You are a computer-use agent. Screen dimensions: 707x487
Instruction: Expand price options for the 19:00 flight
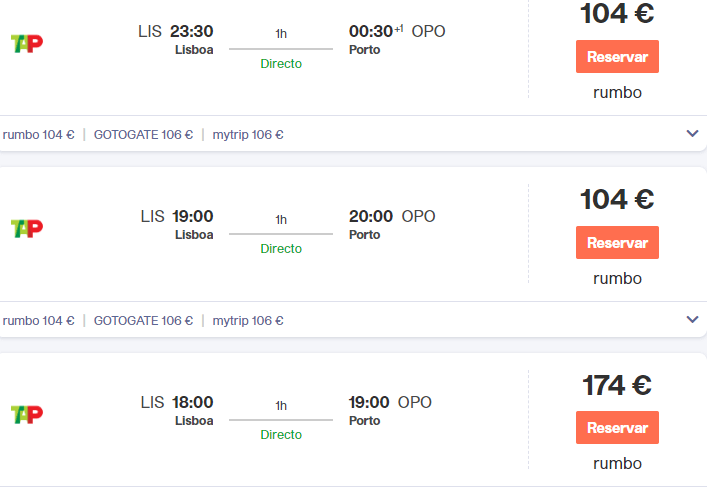point(692,320)
